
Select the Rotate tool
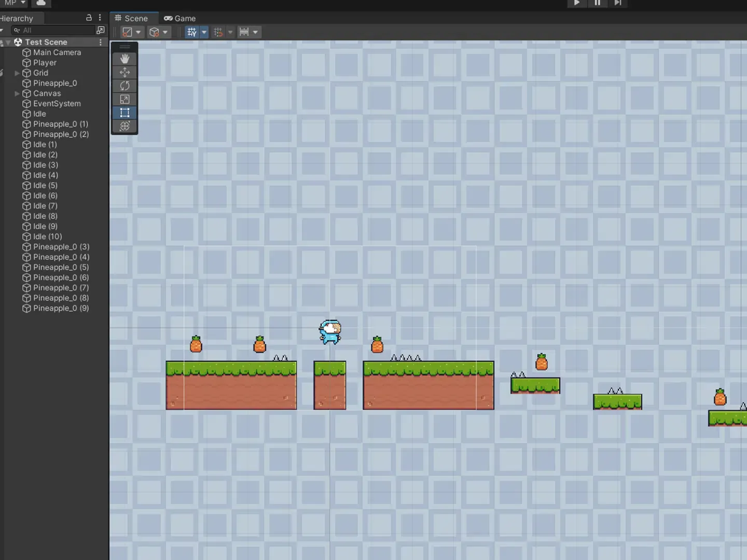coord(125,86)
